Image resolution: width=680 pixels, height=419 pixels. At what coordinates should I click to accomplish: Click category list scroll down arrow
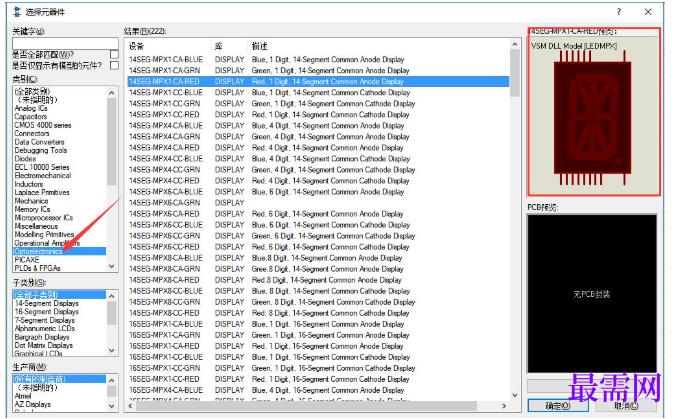point(111,266)
